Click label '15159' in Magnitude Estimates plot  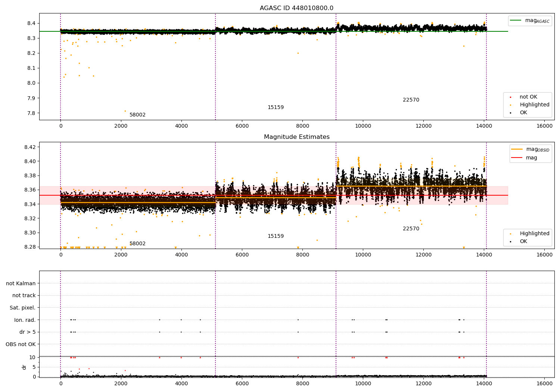[276, 236]
